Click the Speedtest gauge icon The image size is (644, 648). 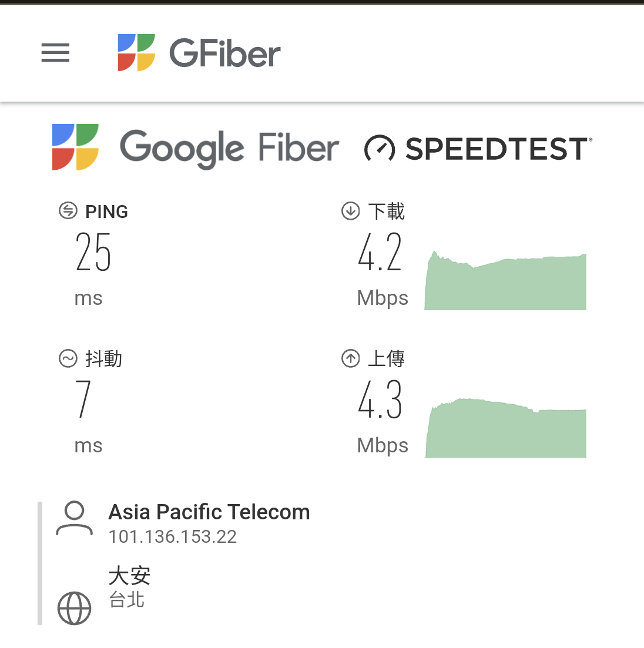(379, 148)
